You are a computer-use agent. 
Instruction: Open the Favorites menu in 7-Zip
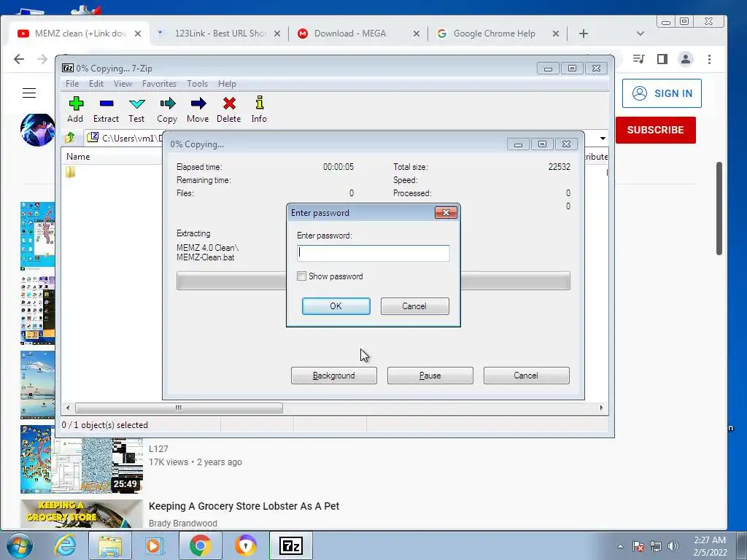click(x=159, y=84)
